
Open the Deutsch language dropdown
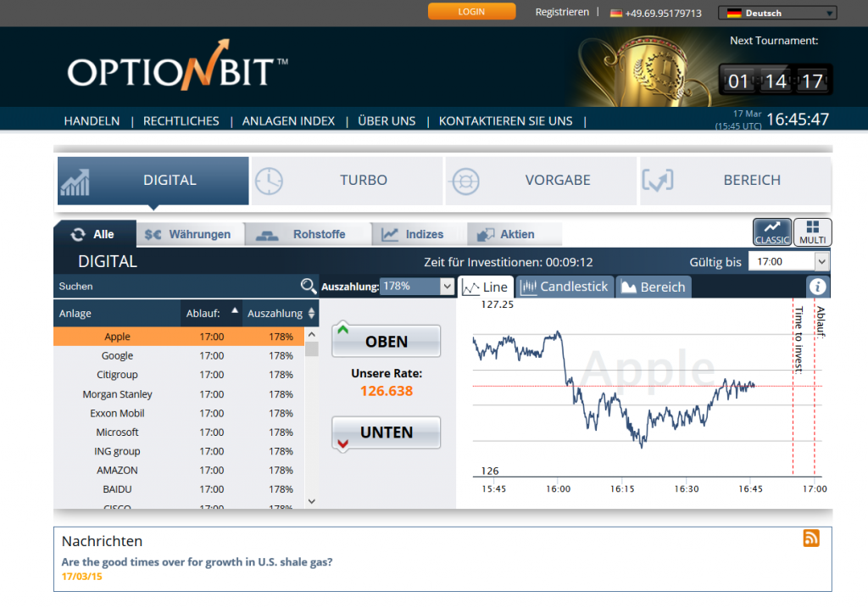[777, 13]
